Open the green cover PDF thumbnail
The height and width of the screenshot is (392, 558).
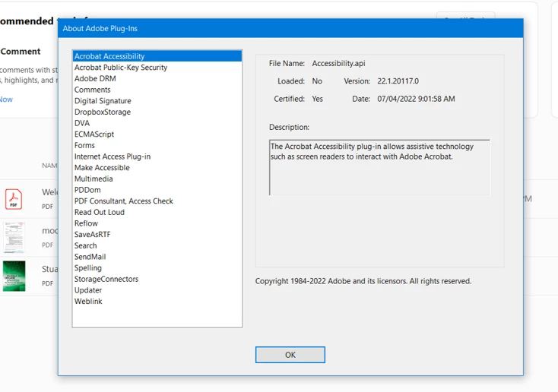click(14, 276)
